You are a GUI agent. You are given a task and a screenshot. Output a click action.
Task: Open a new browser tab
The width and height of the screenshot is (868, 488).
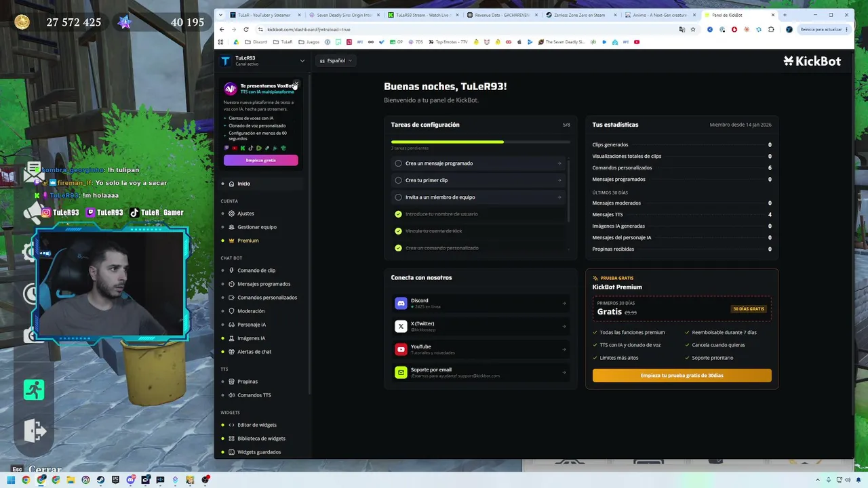tap(785, 15)
